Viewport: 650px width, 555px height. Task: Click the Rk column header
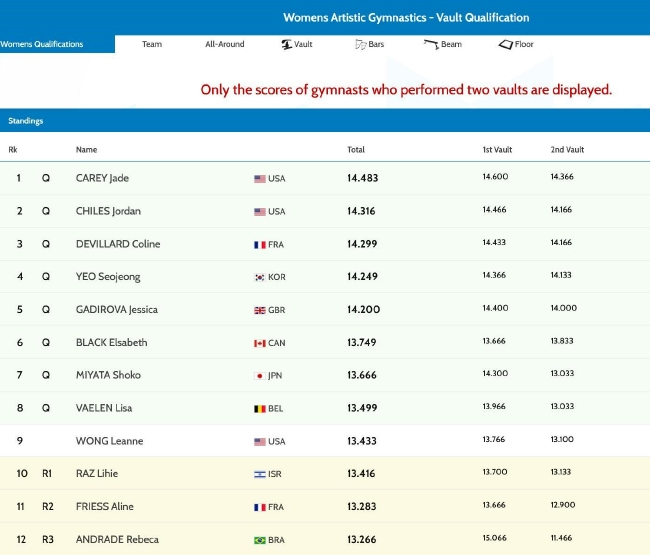[13, 150]
